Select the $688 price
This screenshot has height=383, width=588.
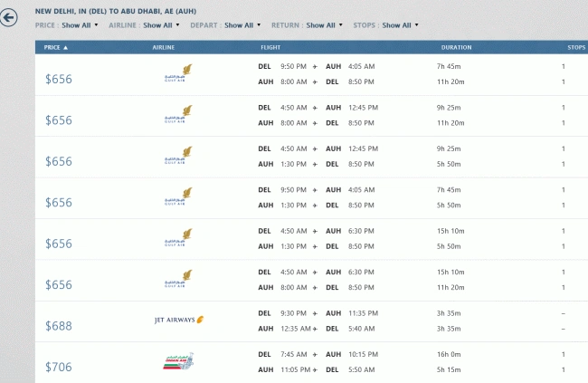click(59, 326)
